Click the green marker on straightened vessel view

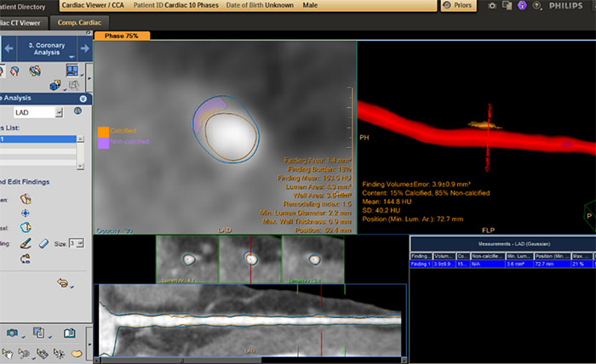[345, 290]
